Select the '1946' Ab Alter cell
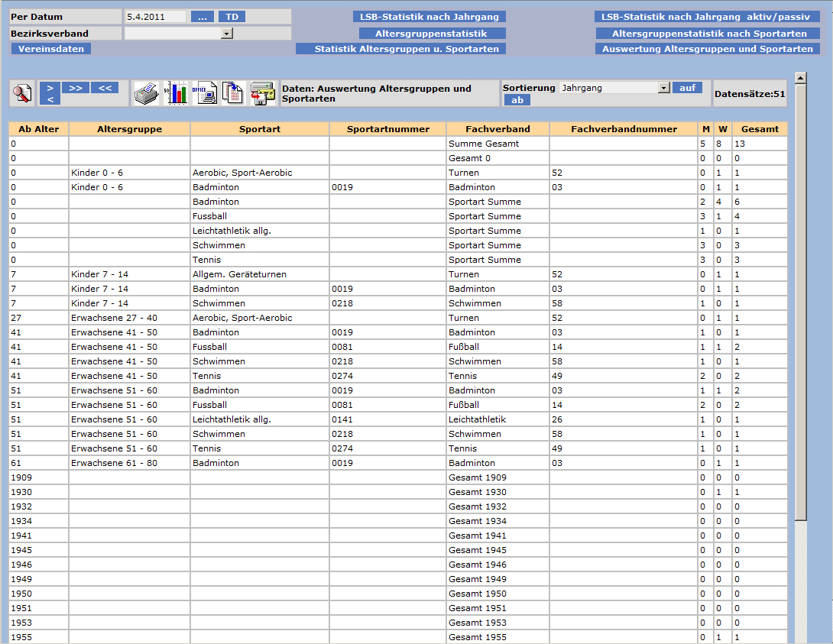Screen dimensions: 833x644 coord(39,565)
